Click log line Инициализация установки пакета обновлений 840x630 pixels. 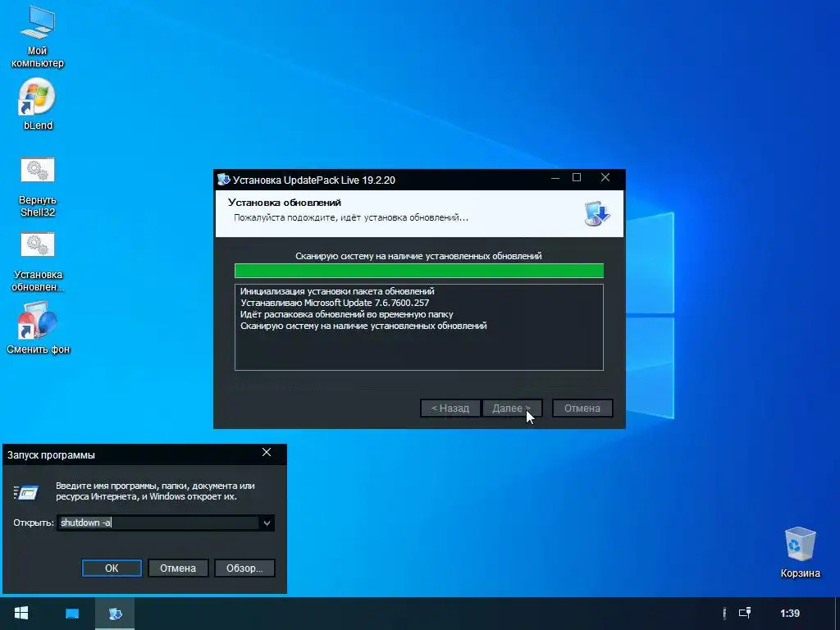click(337, 291)
